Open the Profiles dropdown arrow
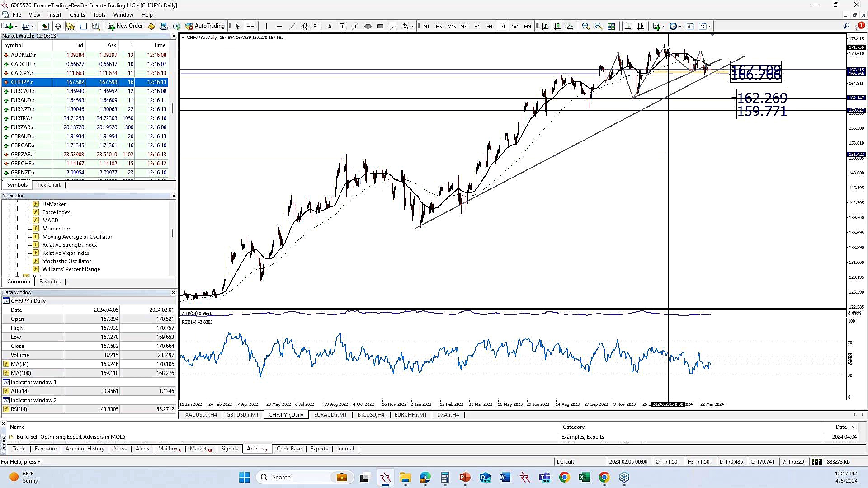Viewport: 868px width, 488px height. [33, 26]
